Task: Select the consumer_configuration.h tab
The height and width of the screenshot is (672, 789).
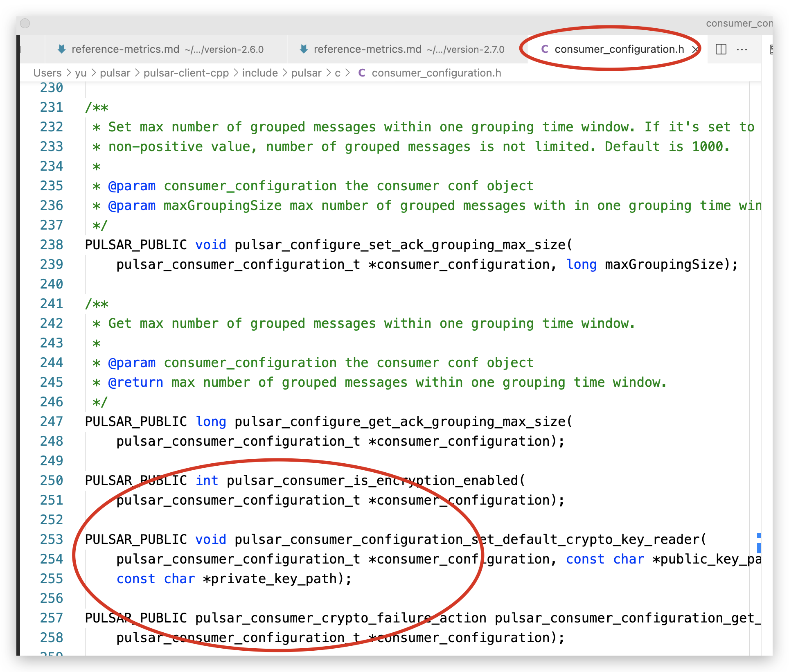Action: 619,50
